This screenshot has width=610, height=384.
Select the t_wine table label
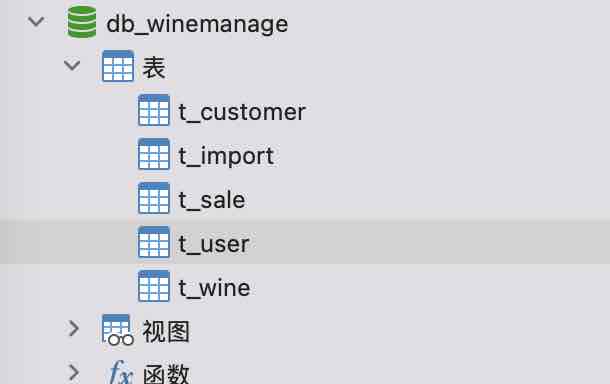coord(214,288)
